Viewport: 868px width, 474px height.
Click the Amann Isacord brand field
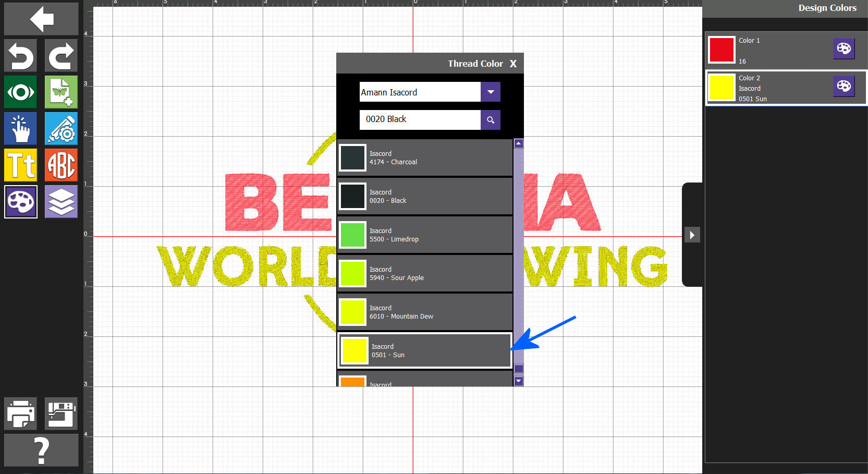tap(420, 92)
